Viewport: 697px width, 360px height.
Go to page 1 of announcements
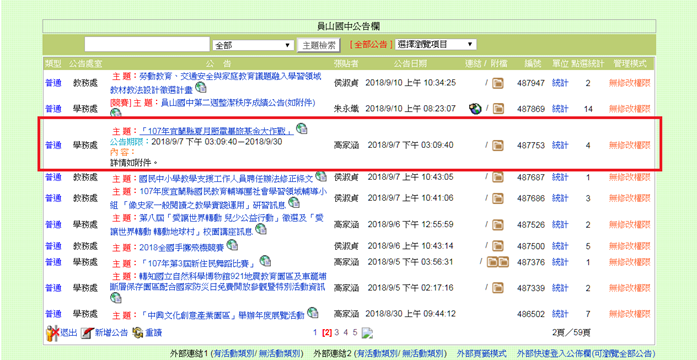coord(315,332)
